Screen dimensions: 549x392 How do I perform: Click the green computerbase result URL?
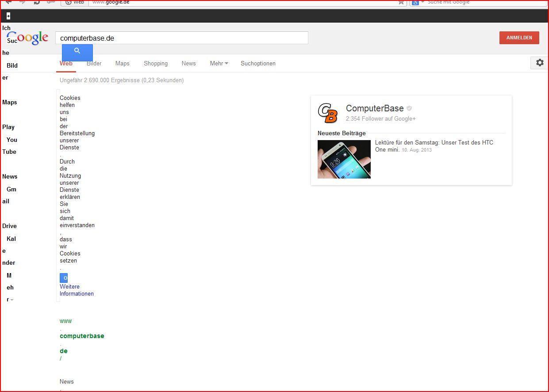pos(82,336)
